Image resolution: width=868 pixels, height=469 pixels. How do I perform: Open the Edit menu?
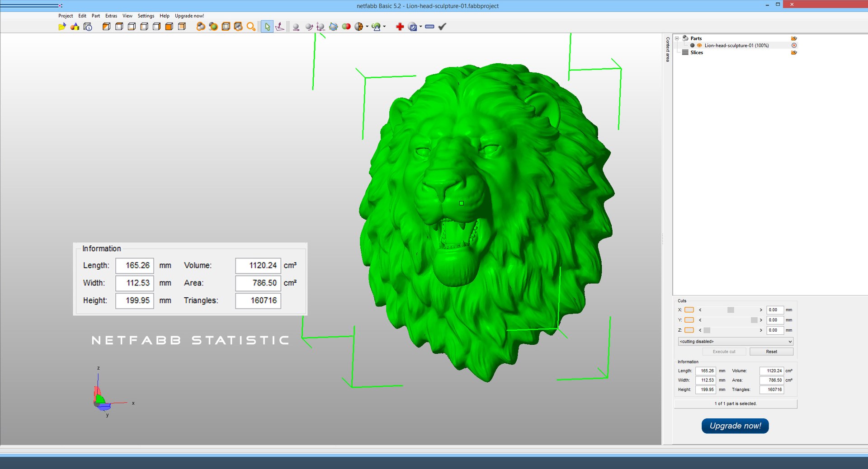pos(82,16)
